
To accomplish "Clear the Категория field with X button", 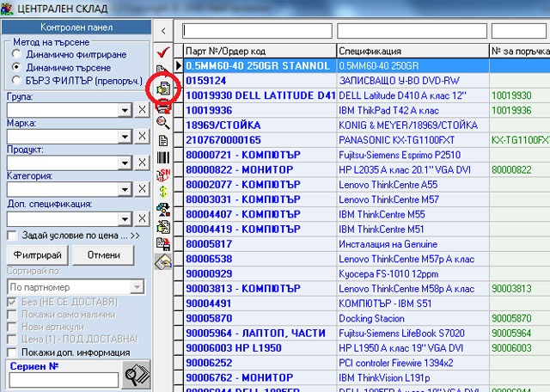I will [142, 189].
